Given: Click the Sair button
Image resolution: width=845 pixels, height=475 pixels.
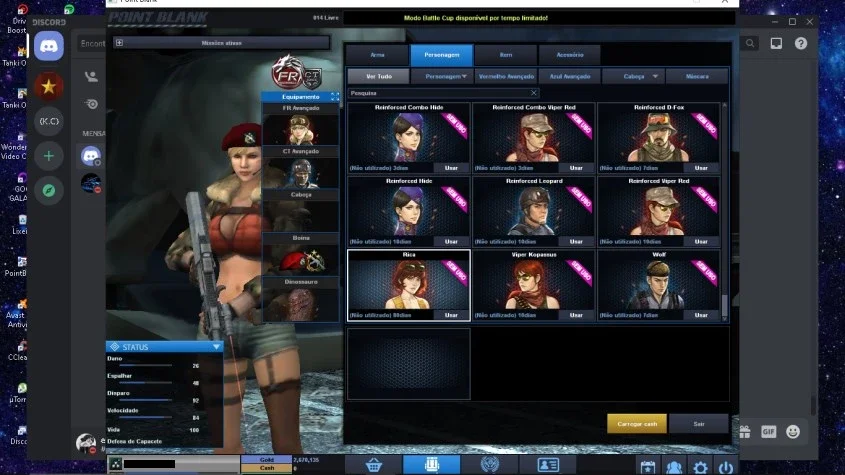Looking at the screenshot, I should tap(699, 424).
